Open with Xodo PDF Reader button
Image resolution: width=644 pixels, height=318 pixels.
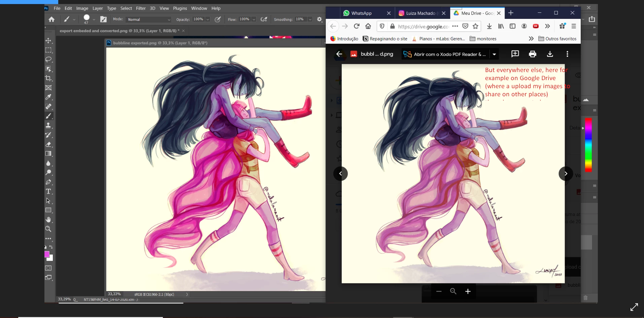[x=446, y=54]
